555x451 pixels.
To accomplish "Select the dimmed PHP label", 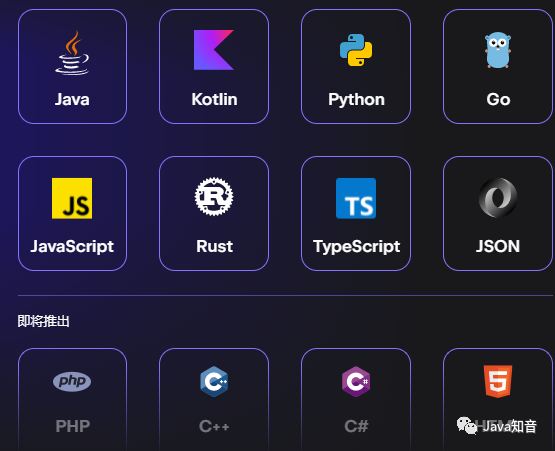I will coord(73,426).
